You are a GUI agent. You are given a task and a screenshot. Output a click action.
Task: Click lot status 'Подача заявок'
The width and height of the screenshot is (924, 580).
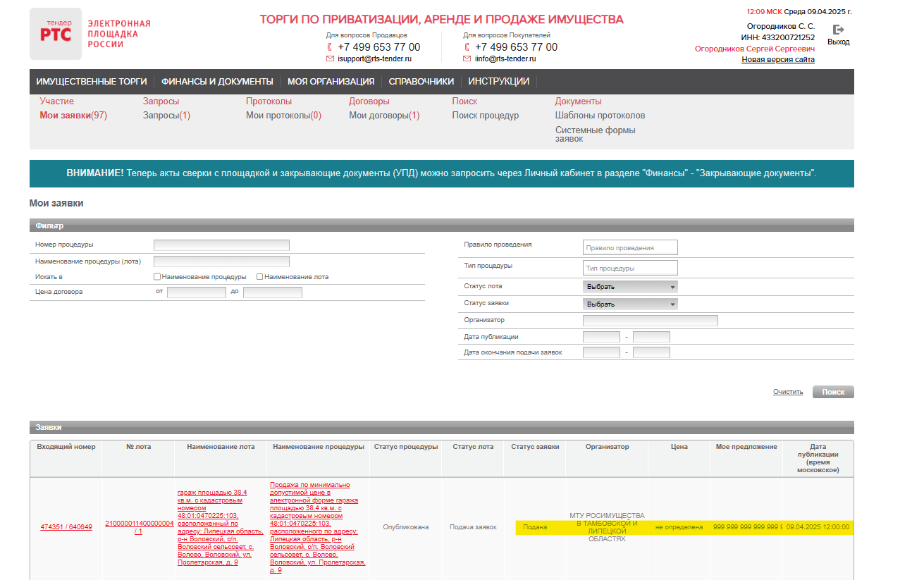473,527
